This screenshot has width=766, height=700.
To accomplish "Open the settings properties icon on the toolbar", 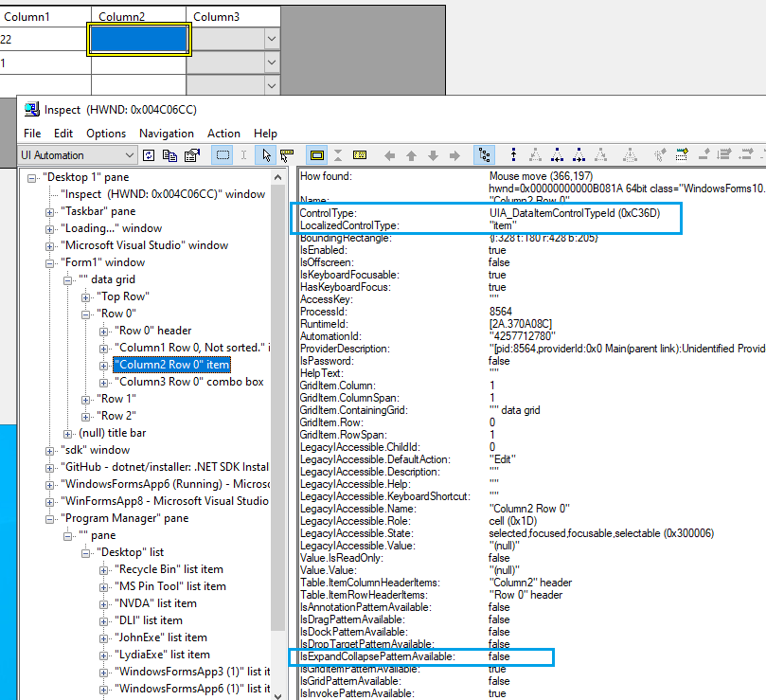I will tap(192, 156).
